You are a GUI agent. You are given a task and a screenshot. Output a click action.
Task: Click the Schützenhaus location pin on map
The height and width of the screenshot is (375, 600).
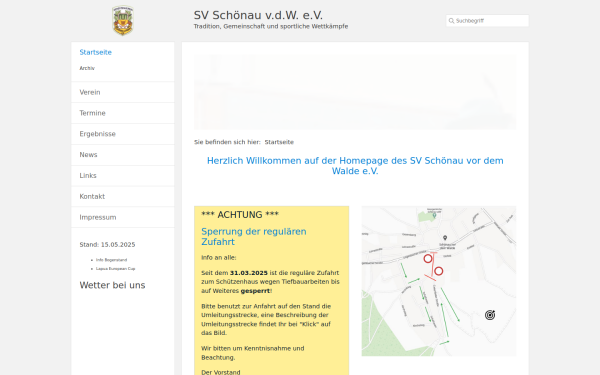445,238
